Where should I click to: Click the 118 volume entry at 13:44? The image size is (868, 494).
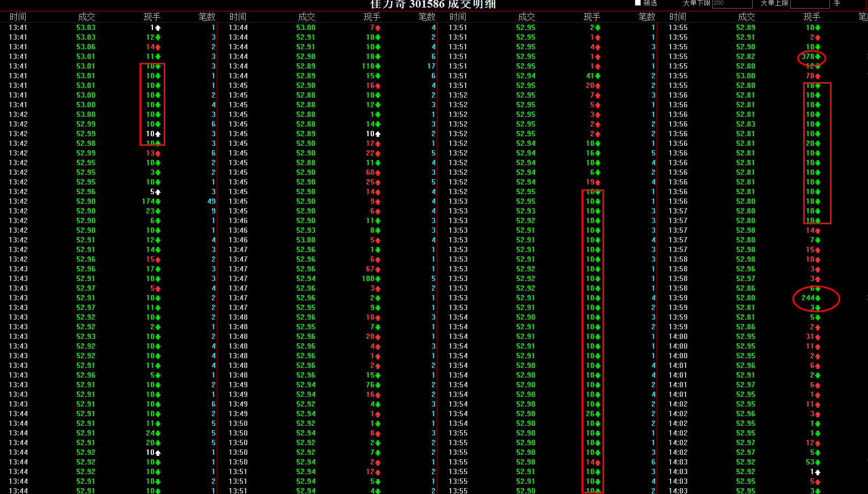(371, 67)
